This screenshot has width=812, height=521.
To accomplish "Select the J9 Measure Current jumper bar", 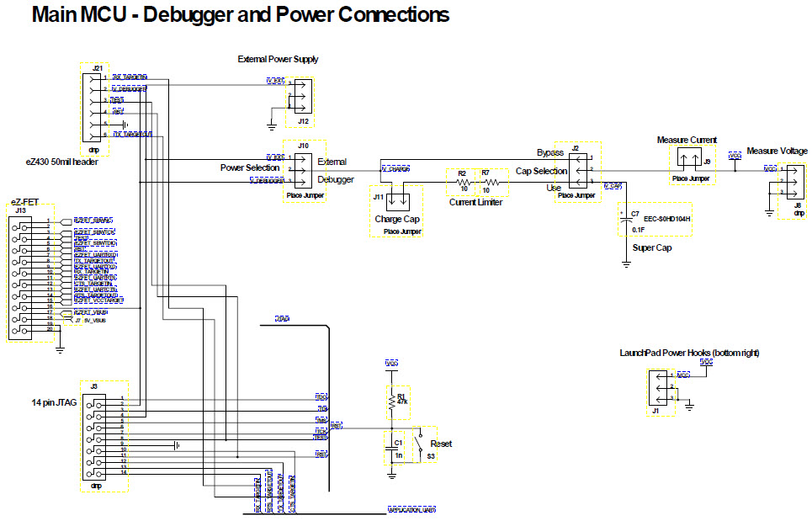I will click(x=688, y=158).
